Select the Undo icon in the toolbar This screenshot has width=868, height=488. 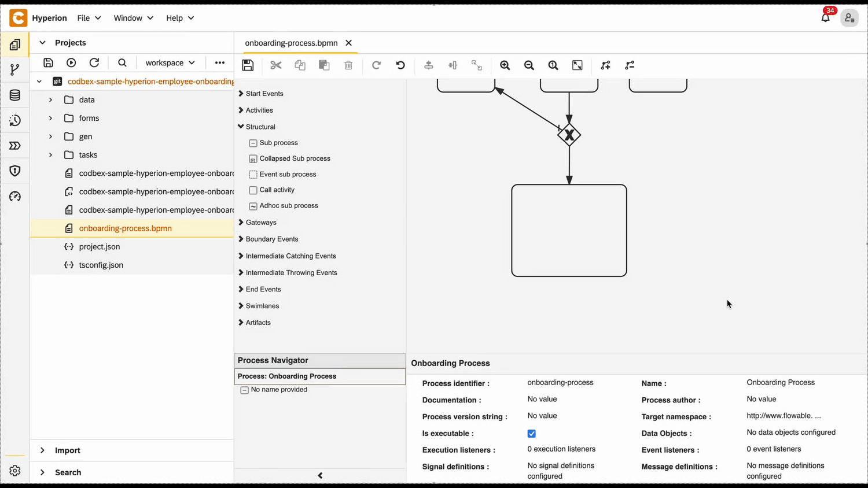click(400, 65)
